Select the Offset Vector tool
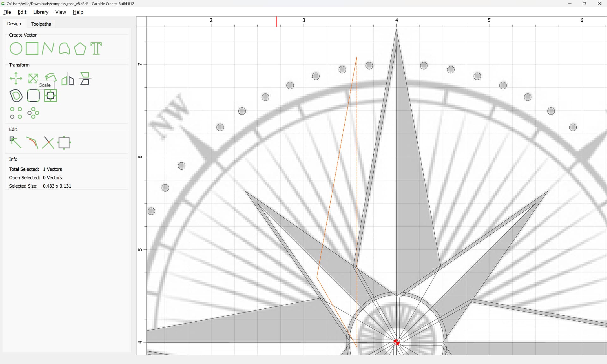Viewport: 607px width, 364px height. [16, 95]
